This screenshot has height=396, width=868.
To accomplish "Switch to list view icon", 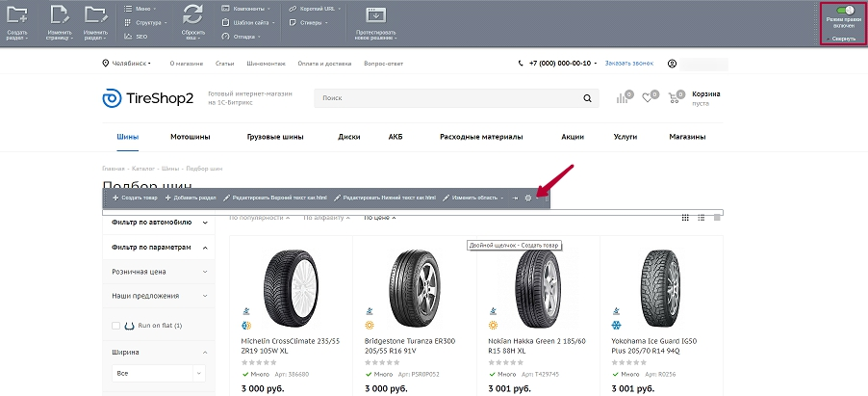I will [x=701, y=218].
